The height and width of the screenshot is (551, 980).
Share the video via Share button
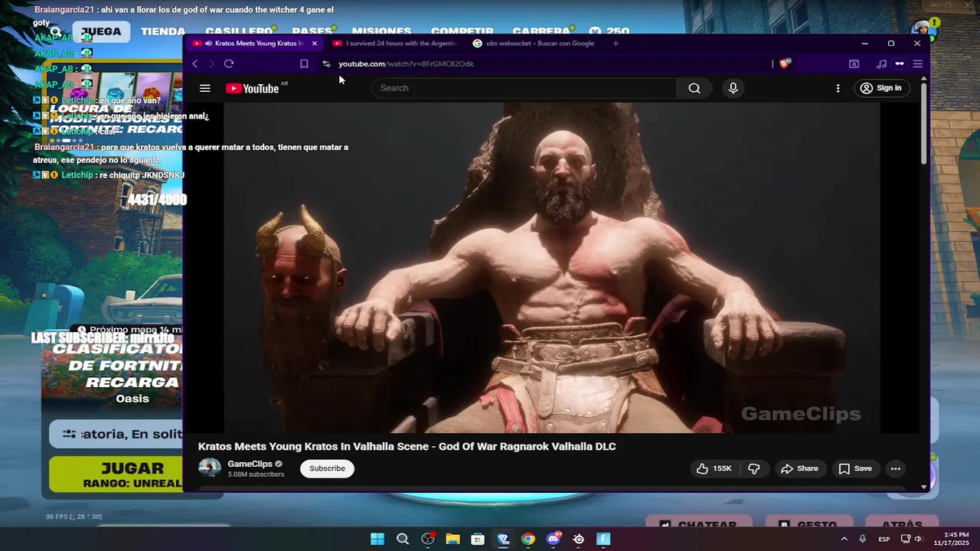click(x=799, y=468)
